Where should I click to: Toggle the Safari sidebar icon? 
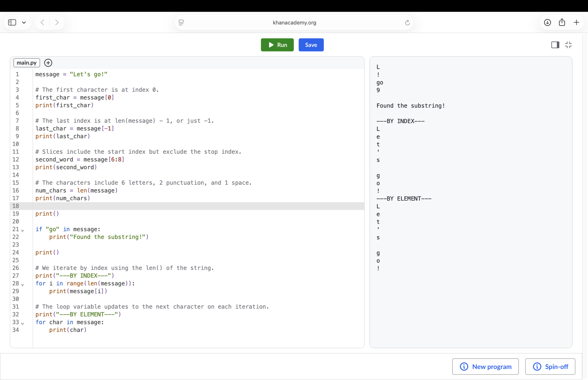click(x=12, y=22)
